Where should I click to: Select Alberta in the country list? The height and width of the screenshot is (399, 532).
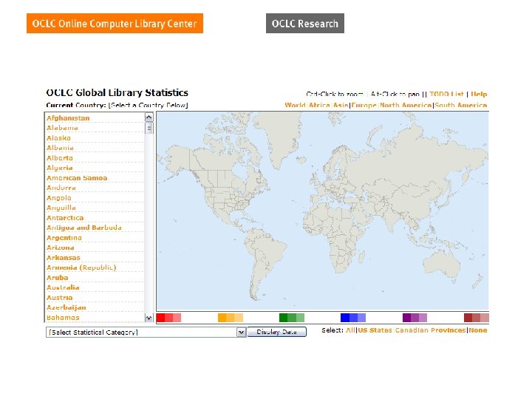[60, 158]
